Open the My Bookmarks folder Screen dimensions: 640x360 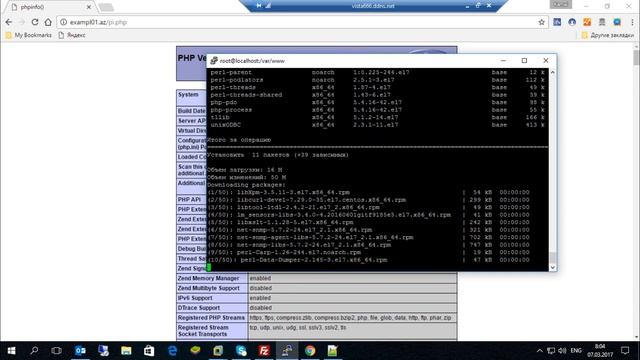(29, 35)
